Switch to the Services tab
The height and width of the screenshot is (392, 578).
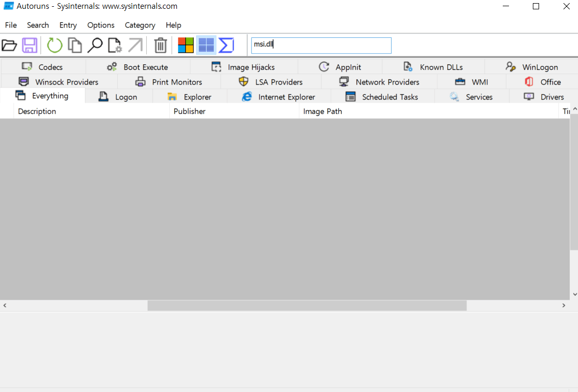tap(472, 97)
